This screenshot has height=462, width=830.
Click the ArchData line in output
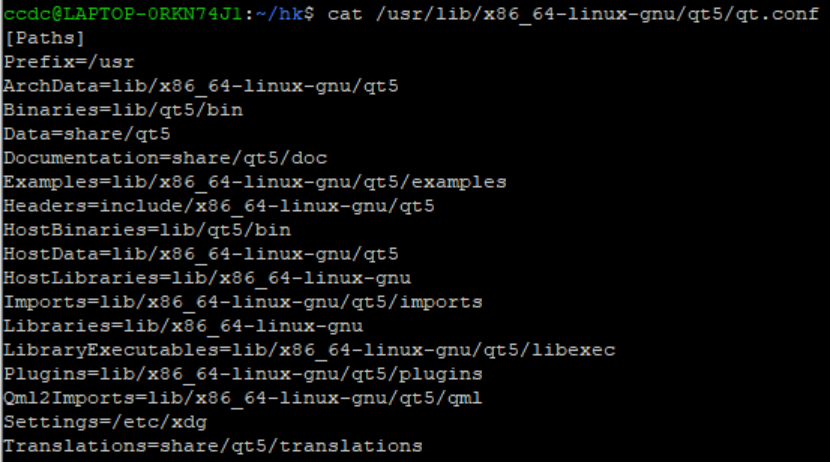point(201,86)
